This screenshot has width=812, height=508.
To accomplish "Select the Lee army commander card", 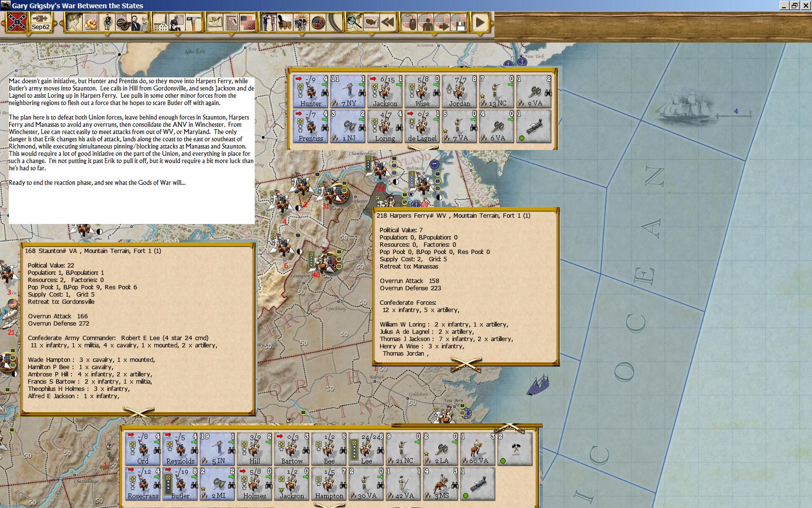I will point(366,449).
